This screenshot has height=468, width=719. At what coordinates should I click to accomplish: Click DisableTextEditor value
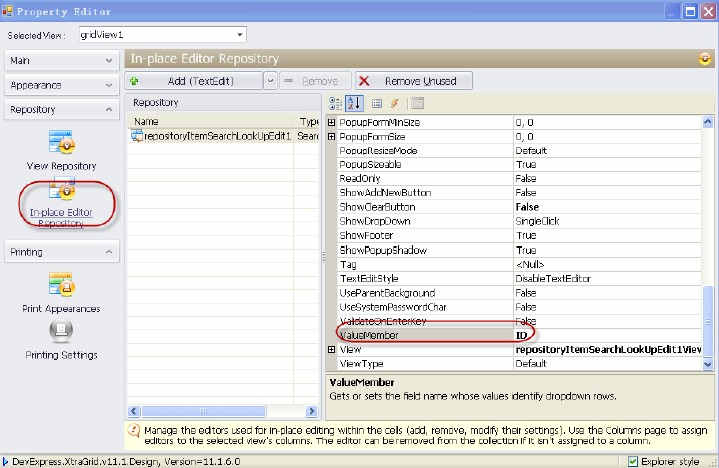(x=553, y=279)
